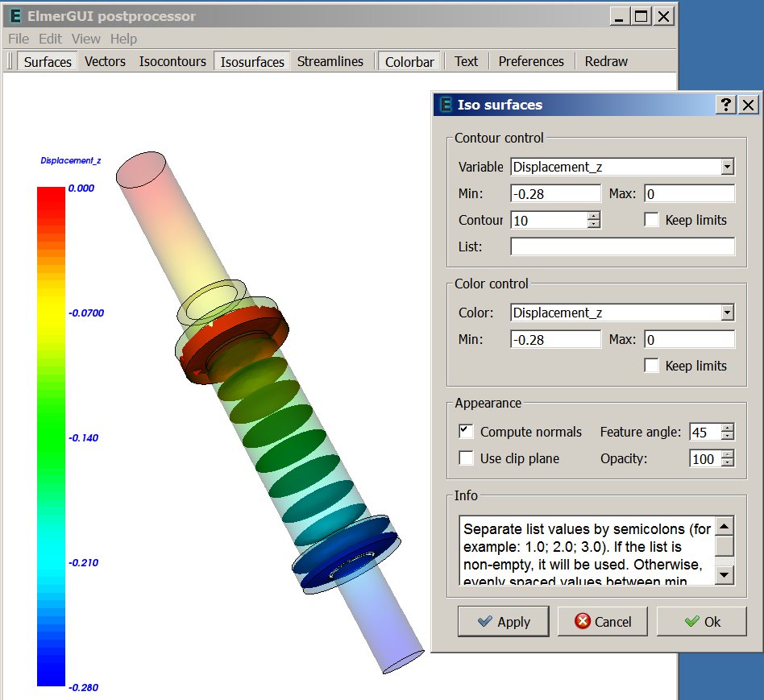Maximize the ElmerGUI postprocessor window

[642, 17]
